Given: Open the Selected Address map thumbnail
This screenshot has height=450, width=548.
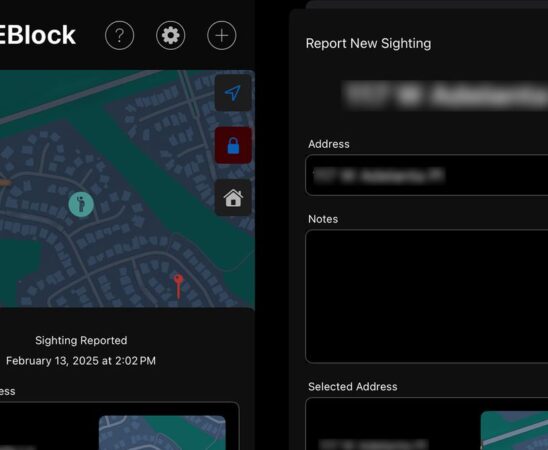Looking at the screenshot, I should [x=514, y=430].
